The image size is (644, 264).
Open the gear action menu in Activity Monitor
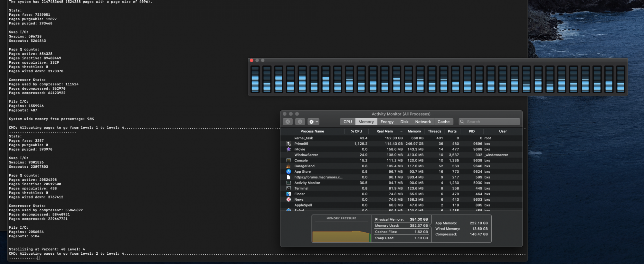tap(313, 122)
